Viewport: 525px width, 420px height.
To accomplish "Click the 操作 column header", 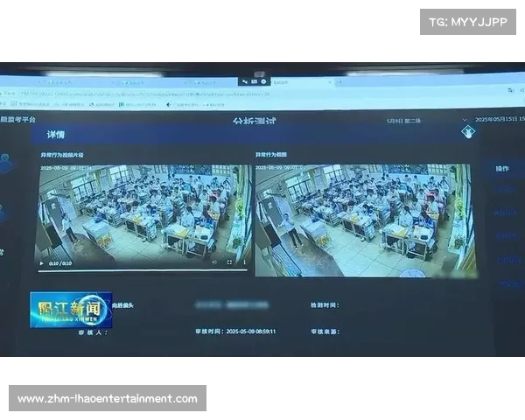I will click(502, 169).
